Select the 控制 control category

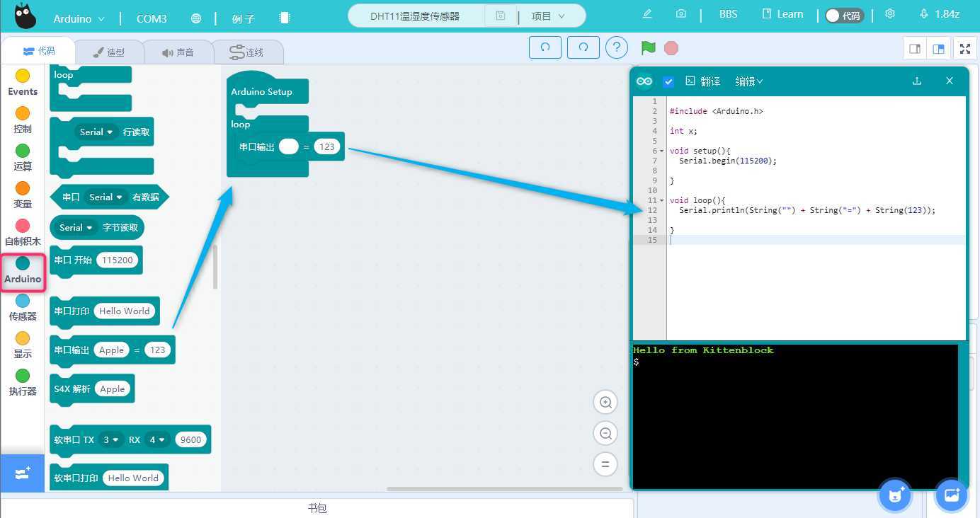23,120
